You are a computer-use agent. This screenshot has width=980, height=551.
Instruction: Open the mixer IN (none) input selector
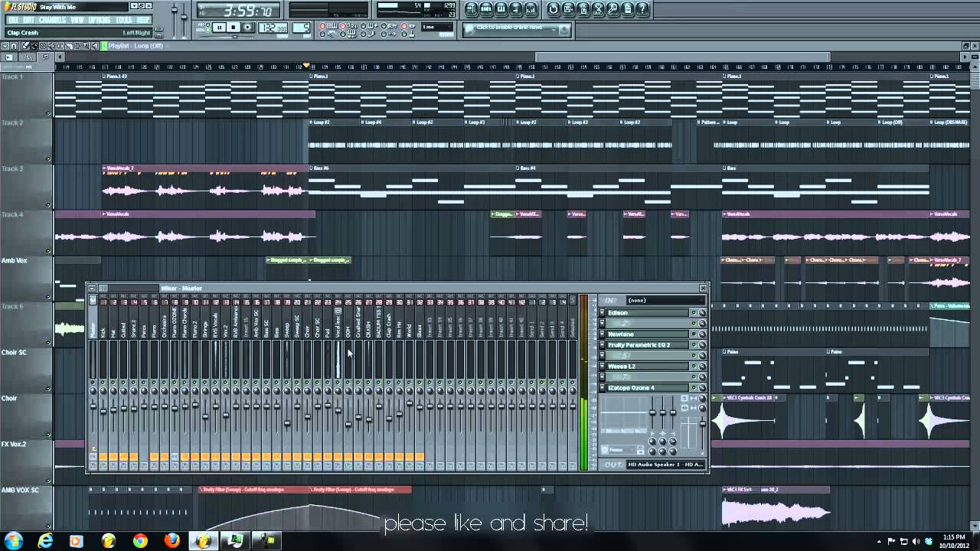coord(665,300)
